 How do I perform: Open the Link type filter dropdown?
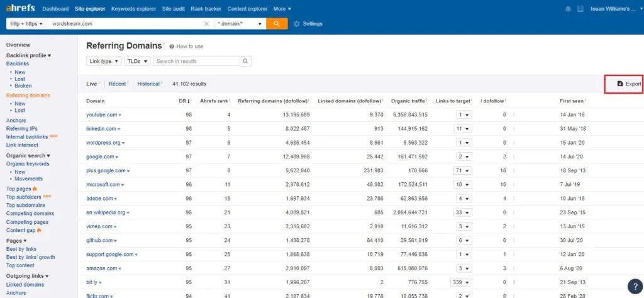104,61
